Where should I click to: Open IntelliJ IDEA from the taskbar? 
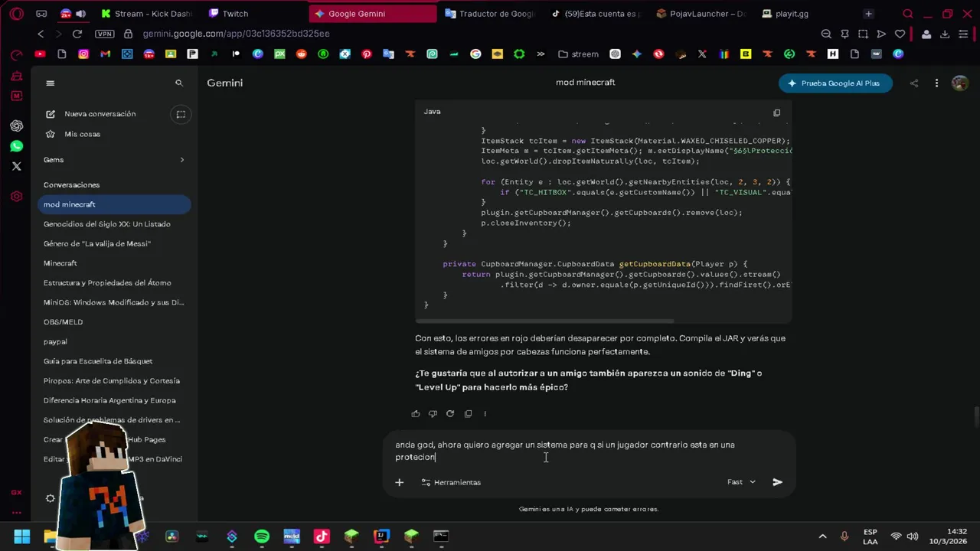click(x=381, y=536)
